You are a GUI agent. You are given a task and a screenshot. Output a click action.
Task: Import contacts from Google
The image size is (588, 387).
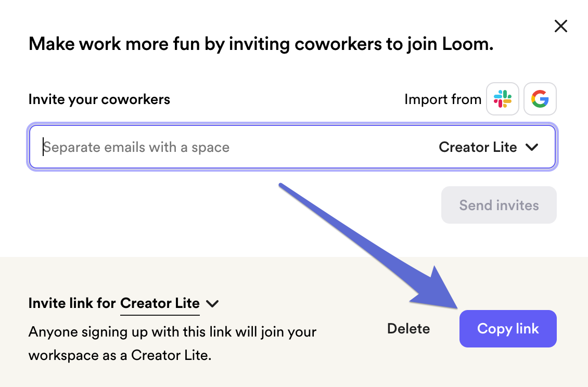point(540,99)
